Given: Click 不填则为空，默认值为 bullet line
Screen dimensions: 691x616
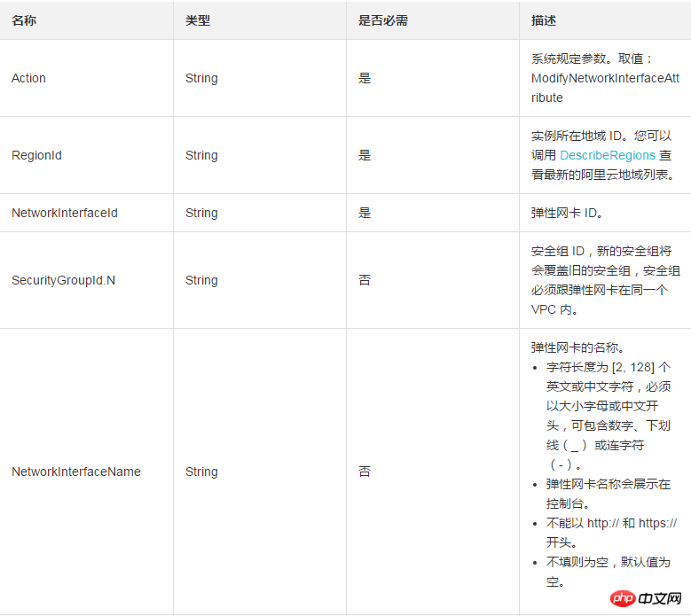Looking at the screenshot, I should [x=609, y=562].
